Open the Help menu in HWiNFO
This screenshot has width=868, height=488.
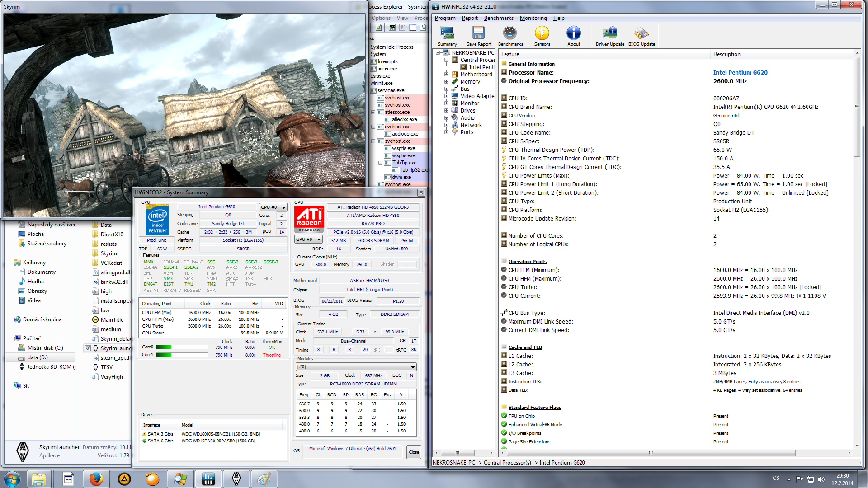[x=559, y=18]
